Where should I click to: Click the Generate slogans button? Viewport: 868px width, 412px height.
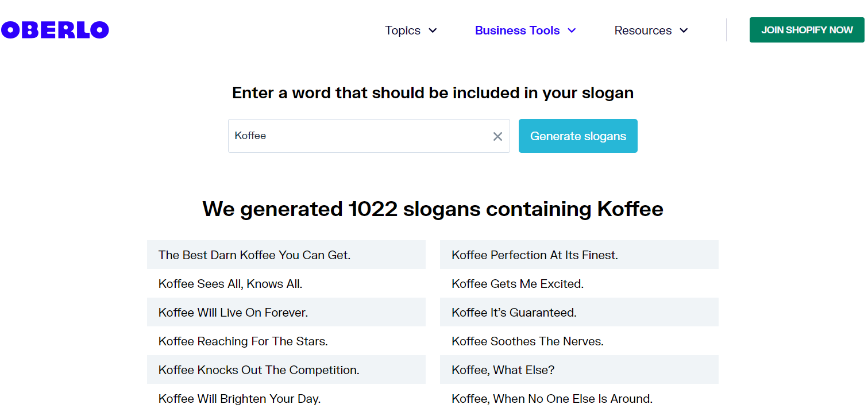point(578,136)
